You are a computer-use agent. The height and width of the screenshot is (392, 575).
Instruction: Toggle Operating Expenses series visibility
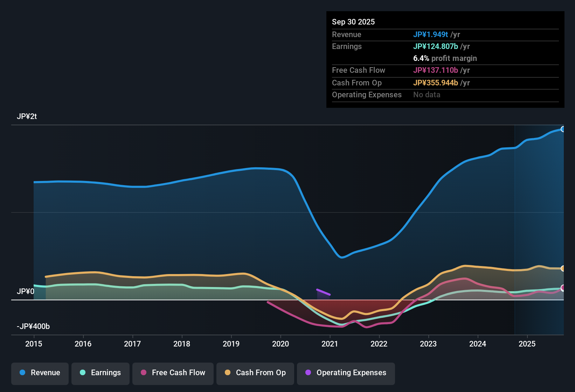[x=346, y=373]
